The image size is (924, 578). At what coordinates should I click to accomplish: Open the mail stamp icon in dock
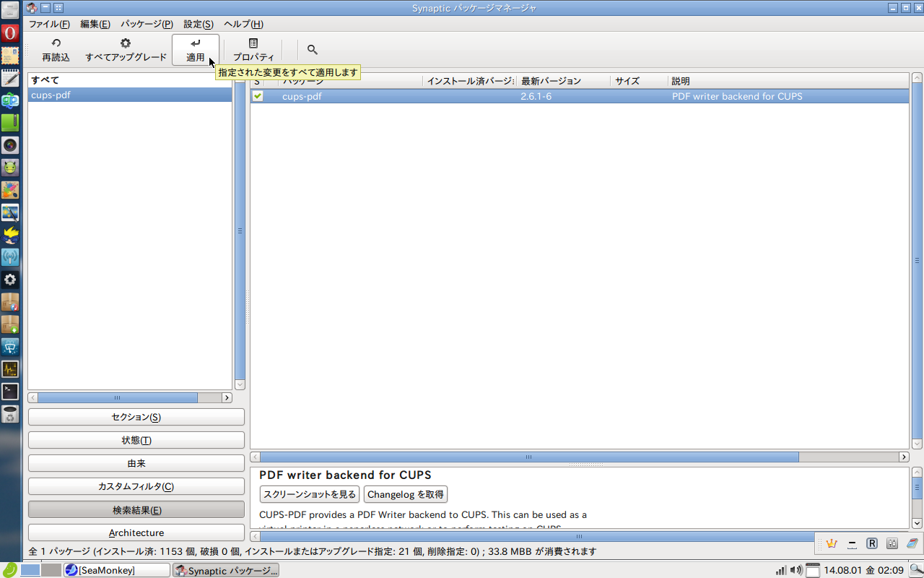9,56
